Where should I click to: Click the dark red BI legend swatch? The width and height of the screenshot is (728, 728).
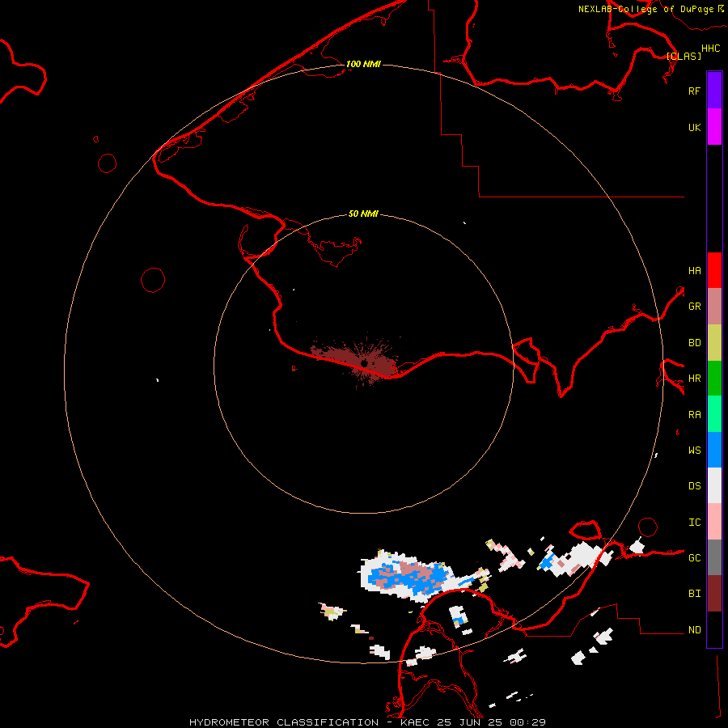coord(714,594)
